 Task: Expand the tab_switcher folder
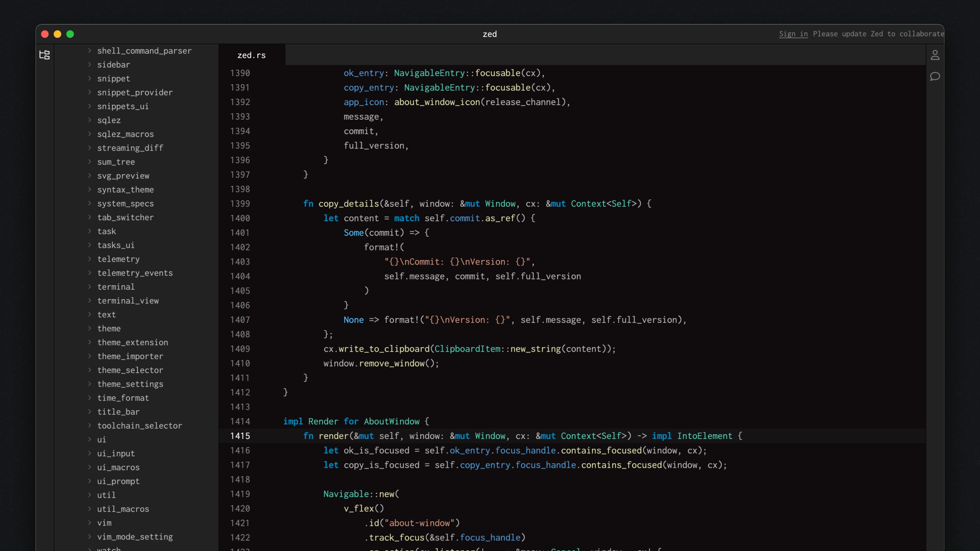[x=126, y=217]
